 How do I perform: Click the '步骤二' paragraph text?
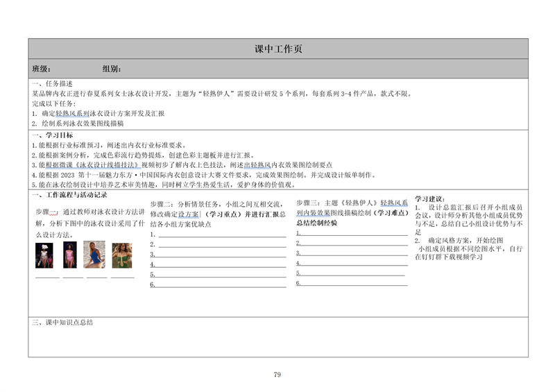click(218, 214)
